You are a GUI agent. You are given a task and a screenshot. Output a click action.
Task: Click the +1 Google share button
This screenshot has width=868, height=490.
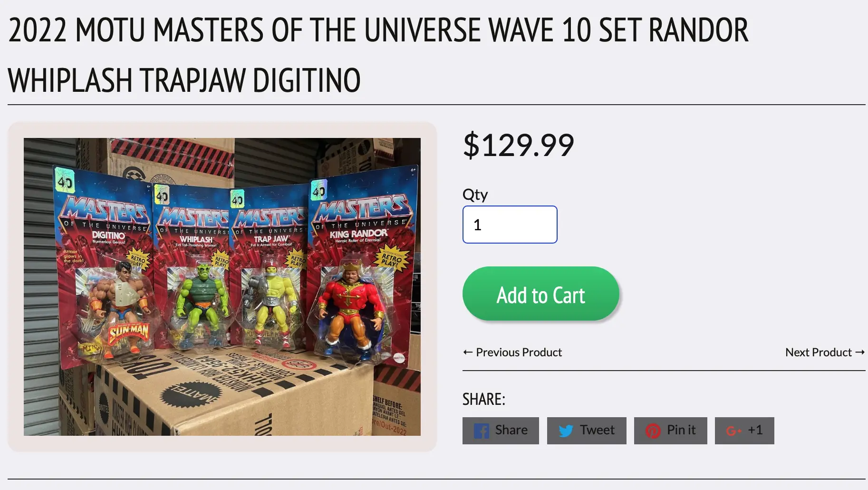(x=744, y=431)
